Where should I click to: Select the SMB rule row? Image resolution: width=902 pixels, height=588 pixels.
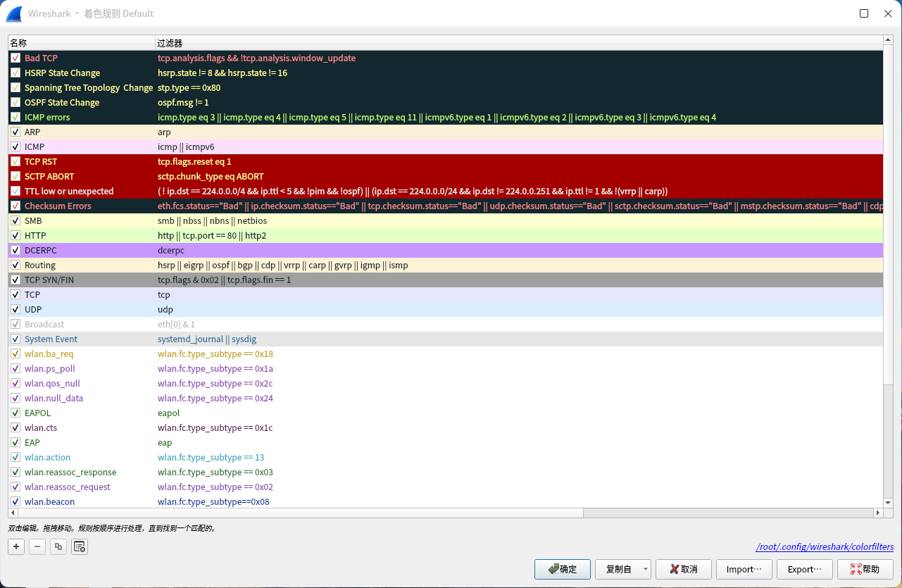445,221
